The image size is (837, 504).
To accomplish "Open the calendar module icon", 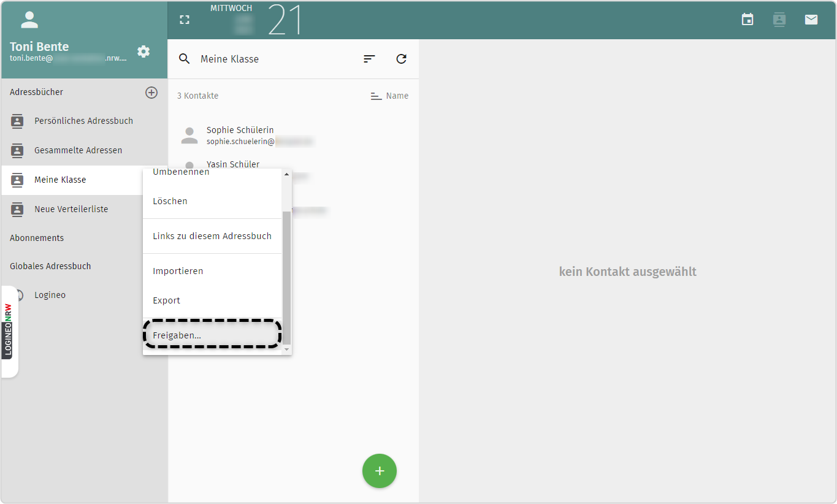I will tap(747, 20).
